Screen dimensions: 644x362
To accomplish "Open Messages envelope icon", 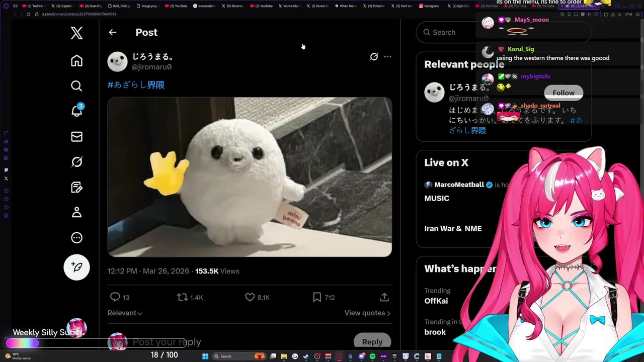I will 76,137.
